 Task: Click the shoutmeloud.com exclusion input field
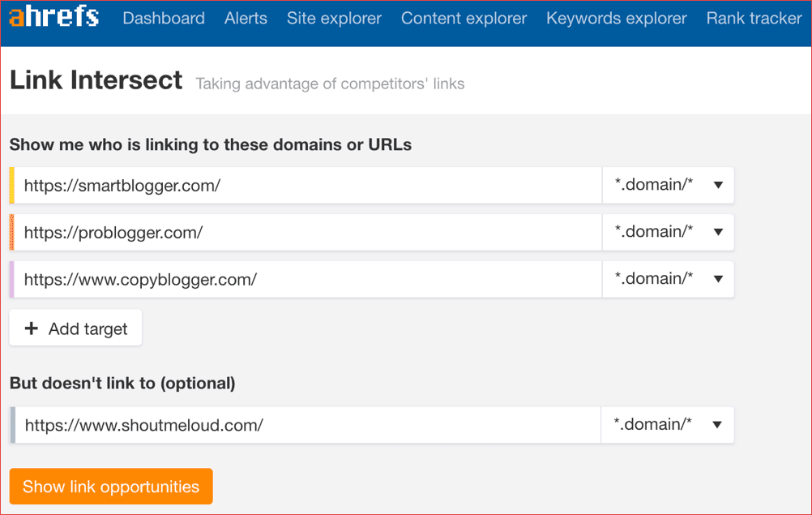click(308, 425)
